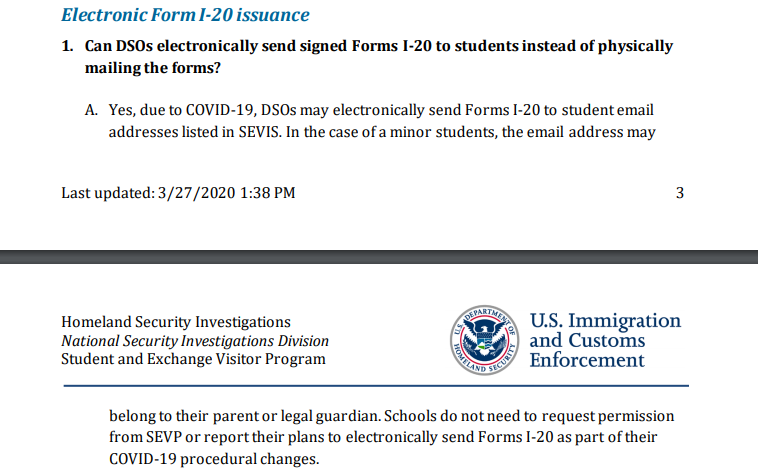Click the word 'Enforcement' in the agency logo
The width and height of the screenshot is (758, 476).
587,361
